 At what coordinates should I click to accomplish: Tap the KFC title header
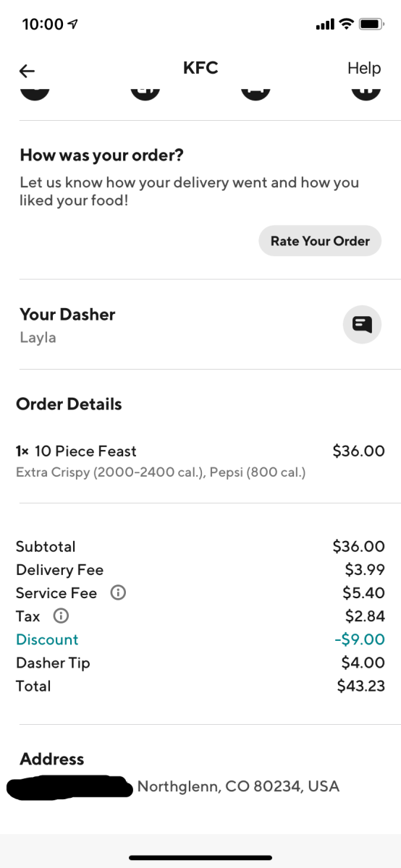200,68
